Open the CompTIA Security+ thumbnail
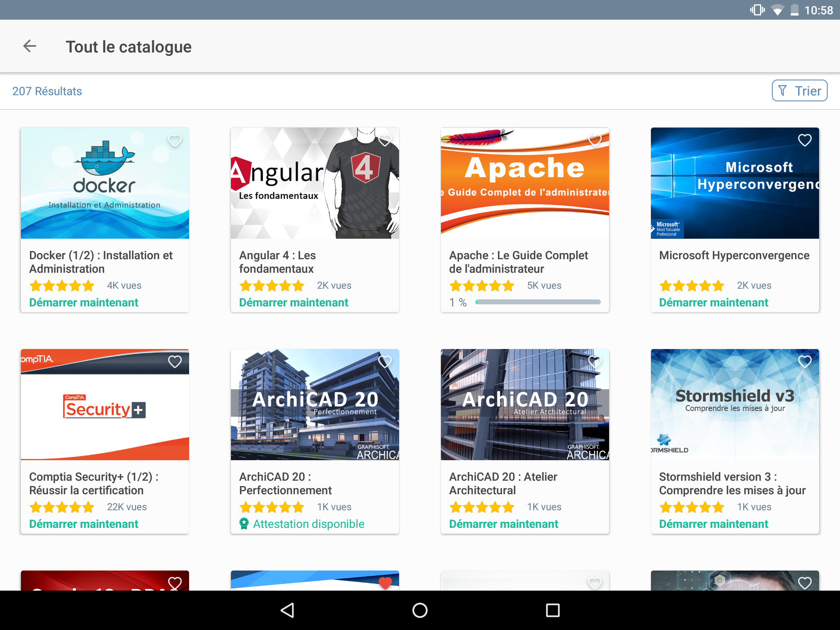 105,405
